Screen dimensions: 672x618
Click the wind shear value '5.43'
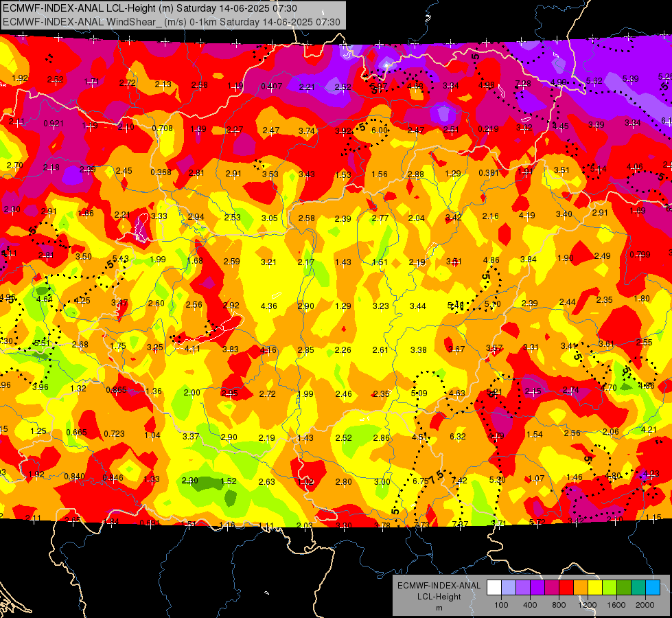click(120, 259)
